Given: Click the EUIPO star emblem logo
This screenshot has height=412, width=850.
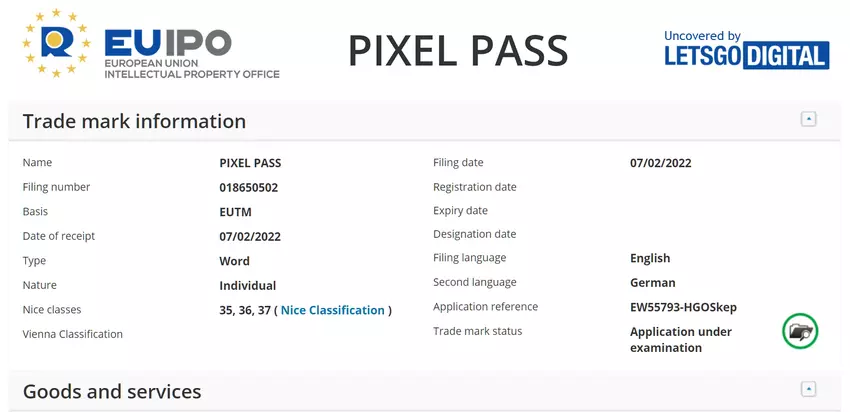Looking at the screenshot, I should point(59,45).
